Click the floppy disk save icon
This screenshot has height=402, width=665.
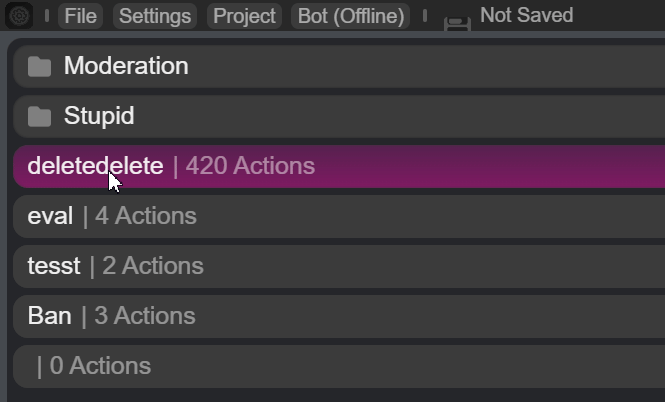coord(457,23)
